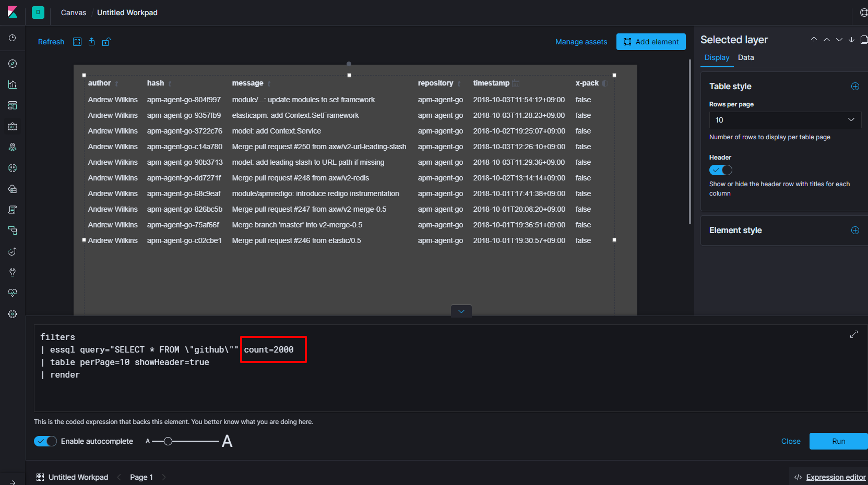The height and width of the screenshot is (485, 868).
Task: Switch to the Data tab
Action: click(x=746, y=57)
